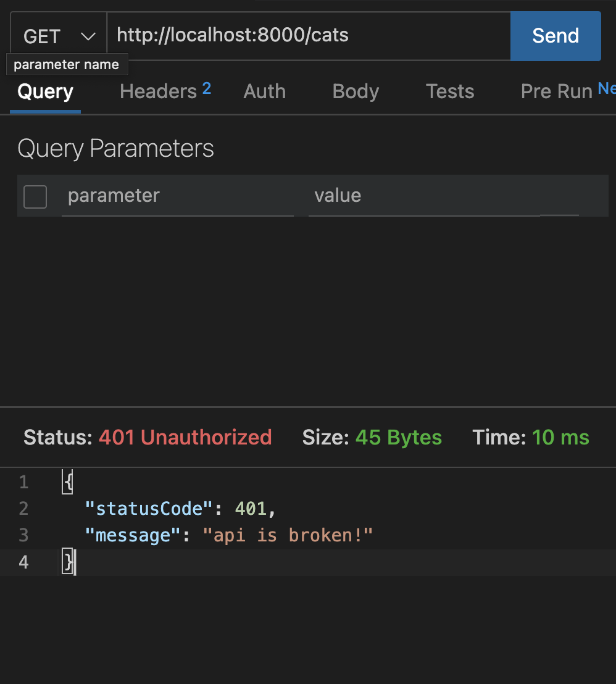Click the 10 ms time value
The width and height of the screenshot is (616, 684).
pos(560,437)
